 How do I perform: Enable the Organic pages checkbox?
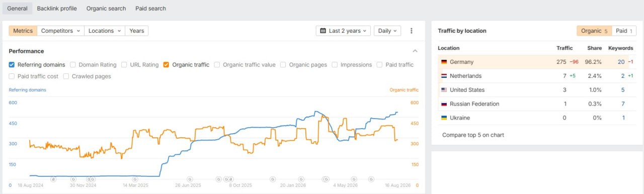click(283, 65)
